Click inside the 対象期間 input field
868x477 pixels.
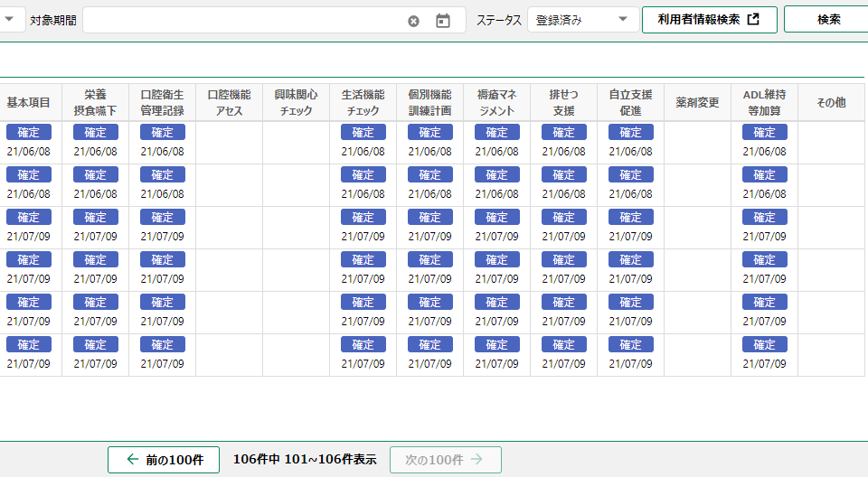(x=244, y=20)
